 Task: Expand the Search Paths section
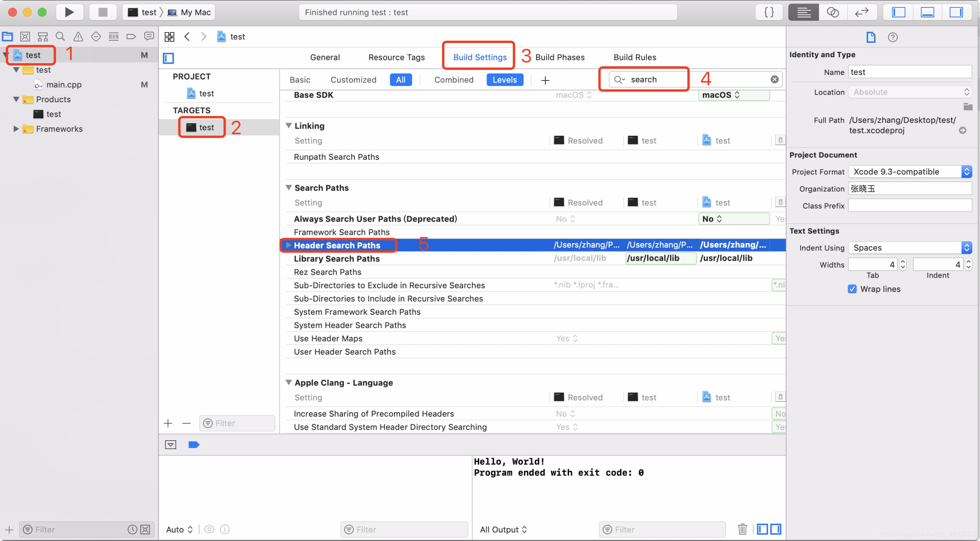(x=288, y=187)
